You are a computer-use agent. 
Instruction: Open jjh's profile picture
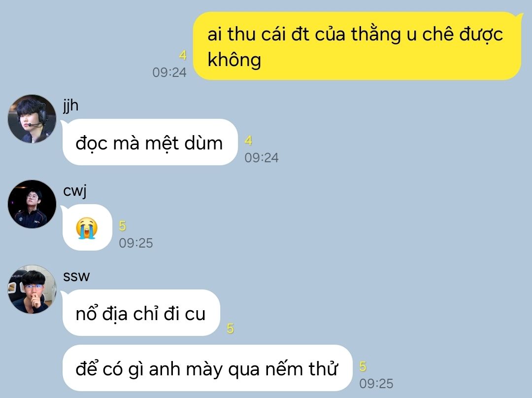32,119
